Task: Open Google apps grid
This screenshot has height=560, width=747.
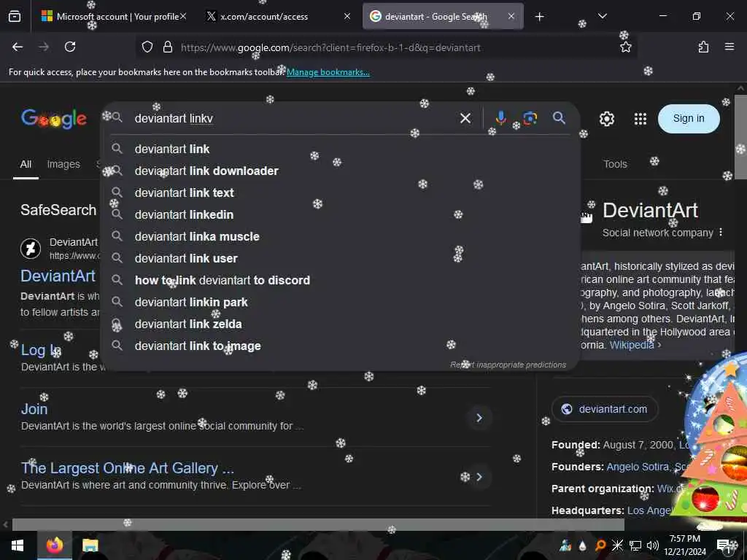Action: click(x=640, y=119)
